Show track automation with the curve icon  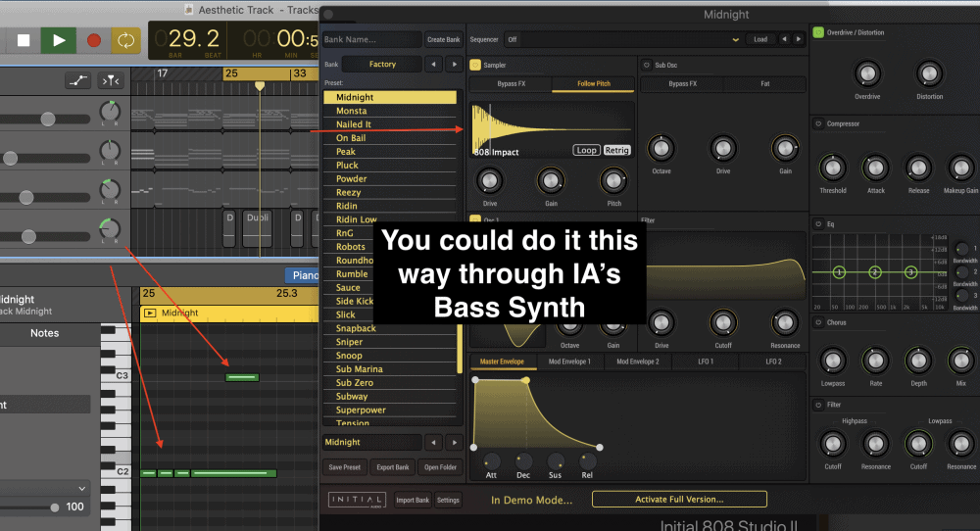point(78,80)
